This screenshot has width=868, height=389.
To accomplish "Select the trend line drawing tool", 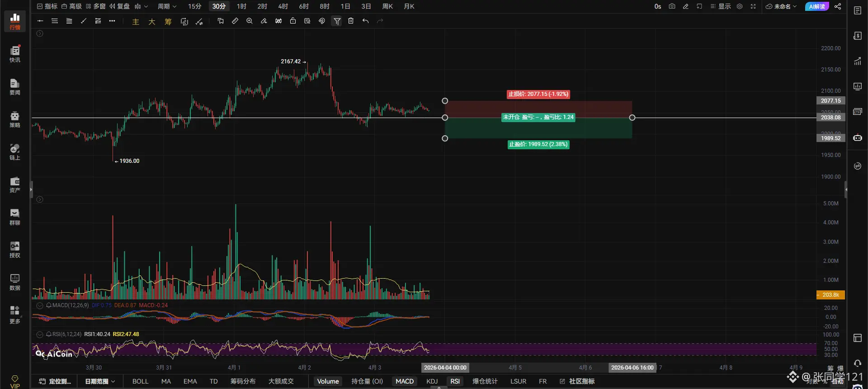I will click(x=84, y=21).
